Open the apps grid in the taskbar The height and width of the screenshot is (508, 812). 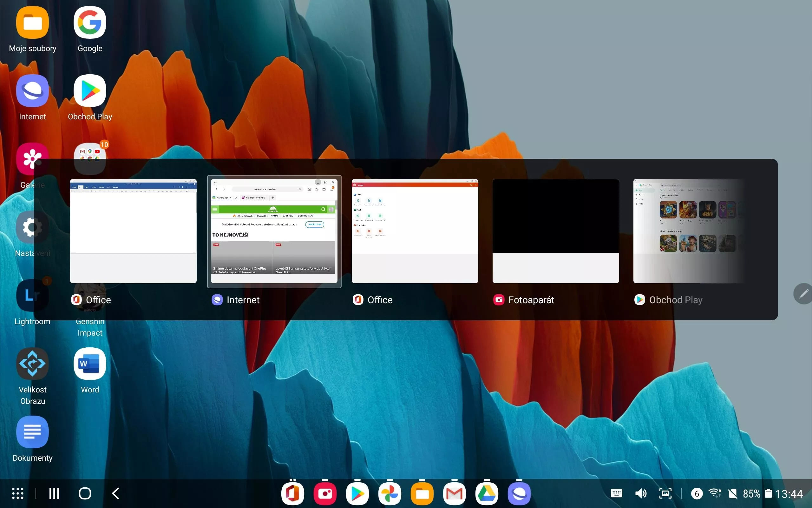click(x=18, y=493)
